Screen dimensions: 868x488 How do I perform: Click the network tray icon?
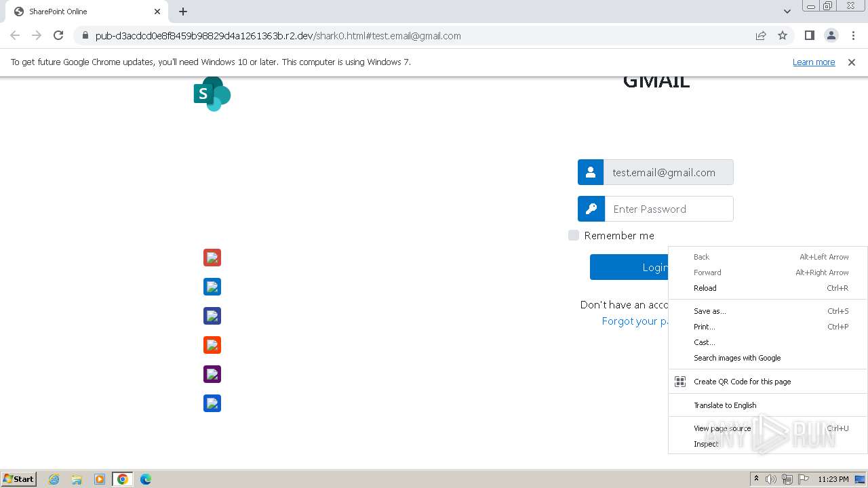tap(787, 479)
